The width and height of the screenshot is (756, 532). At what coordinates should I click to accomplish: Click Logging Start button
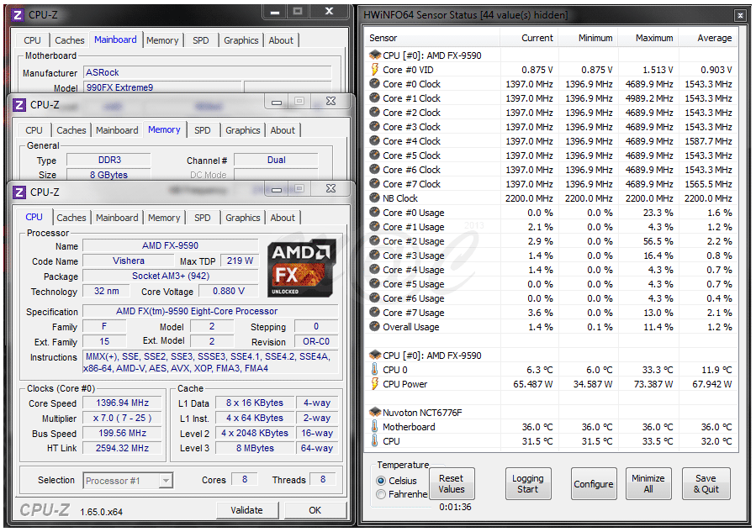pyautogui.click(x=527, y=483)
